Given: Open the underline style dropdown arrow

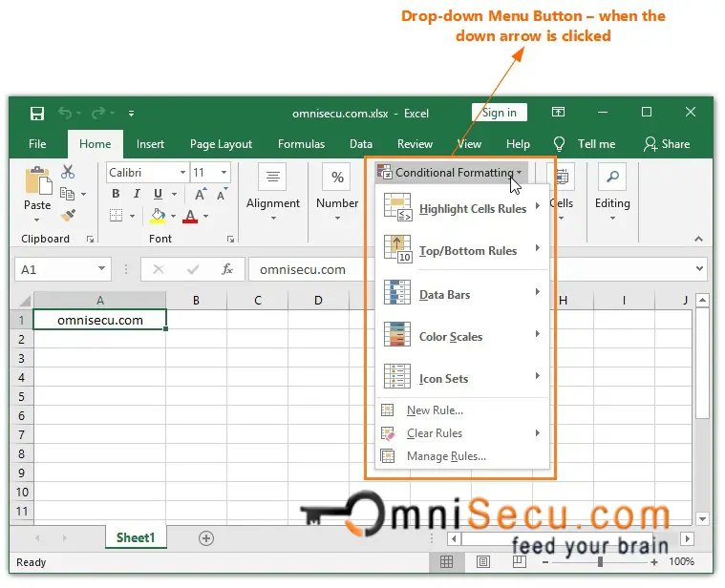Looking at the screenshot, I should click(174, 194).
